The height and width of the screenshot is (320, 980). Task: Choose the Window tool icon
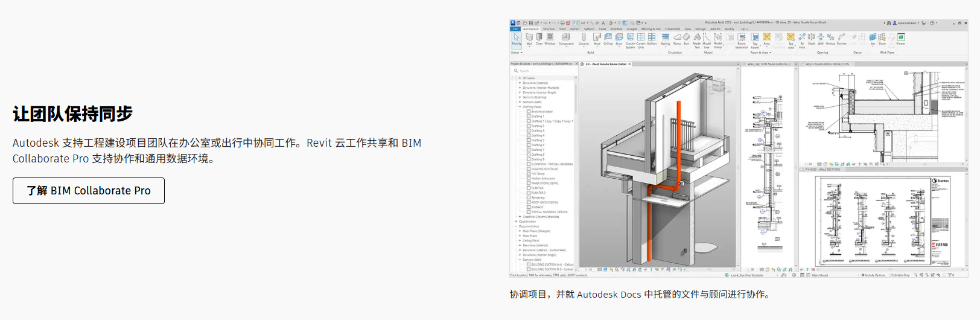coord(550,39)
